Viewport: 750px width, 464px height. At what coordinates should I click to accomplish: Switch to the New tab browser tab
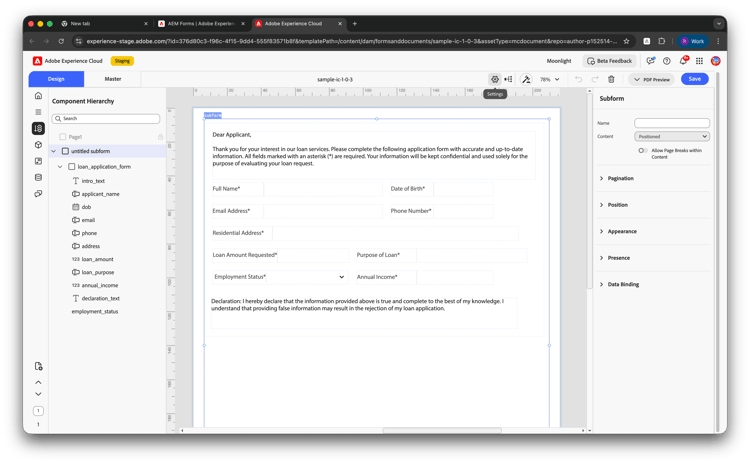[x=104, y=23]
